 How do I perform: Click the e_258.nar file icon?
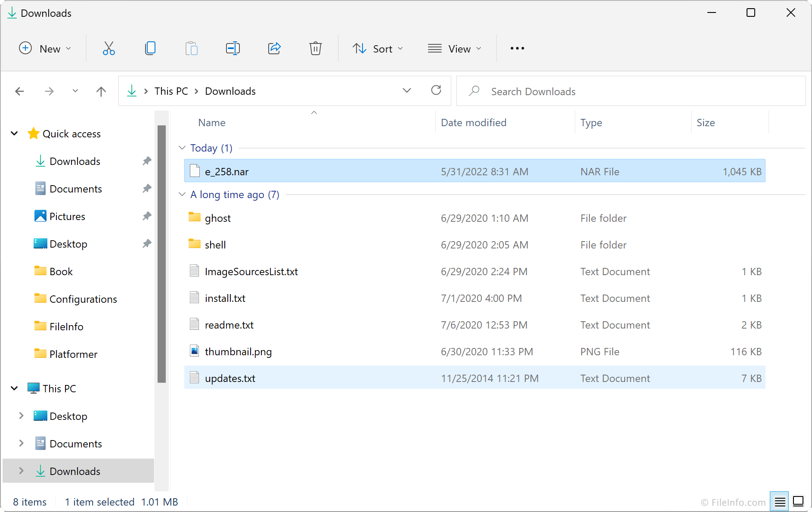pos(195,171)
